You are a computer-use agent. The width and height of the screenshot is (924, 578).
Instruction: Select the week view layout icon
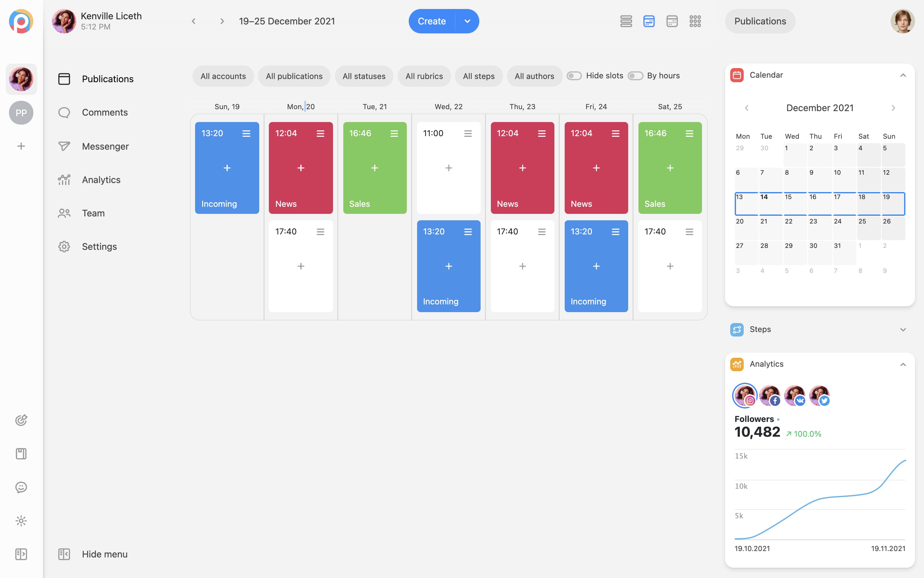pyautogui.click(x=649, y=21)
